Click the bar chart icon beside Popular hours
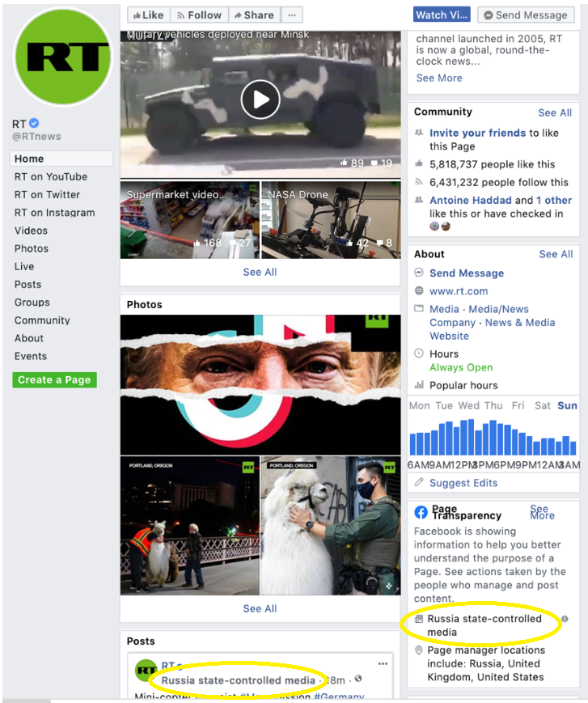 click(x=419, y=385)
